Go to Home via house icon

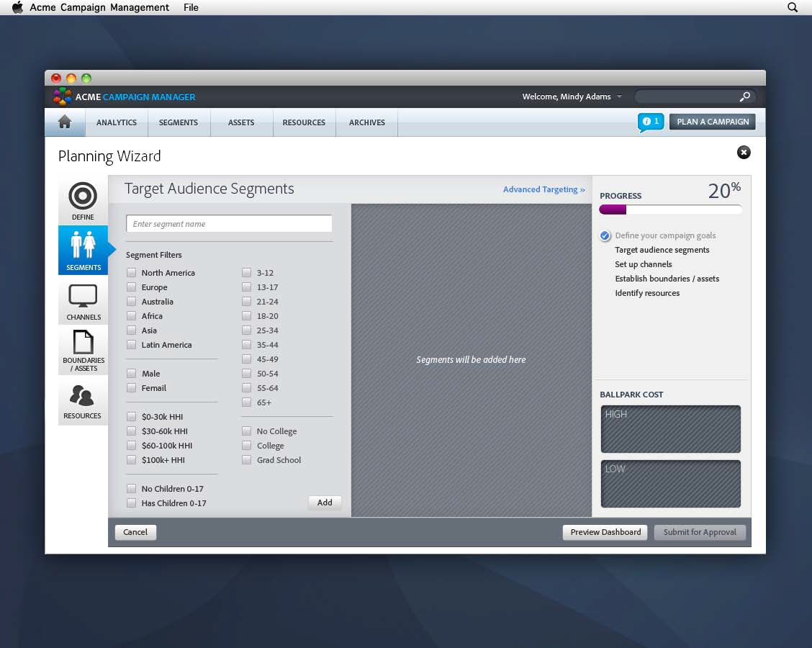pos(65,122)
